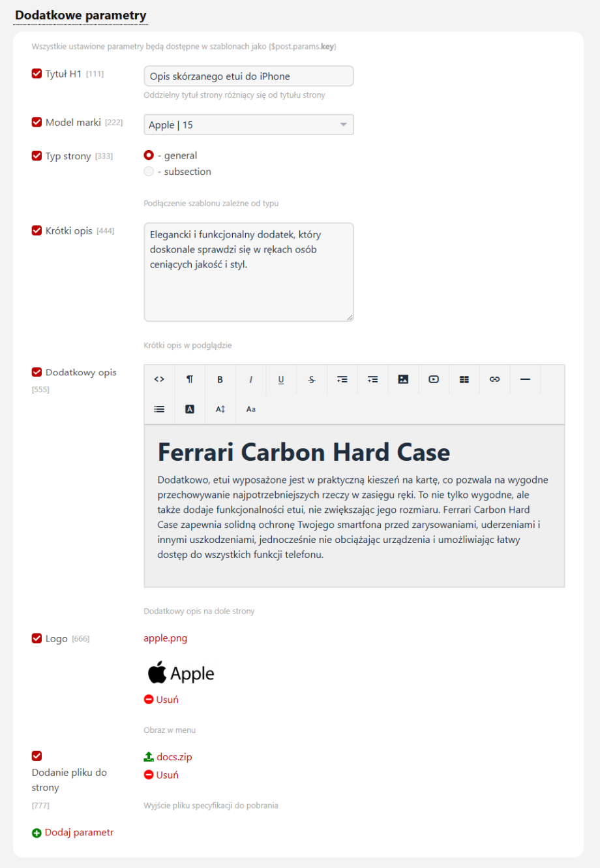Insert an image via editor toolbar
The height and width of the screenshot is (868, 600).
[403, 379]
